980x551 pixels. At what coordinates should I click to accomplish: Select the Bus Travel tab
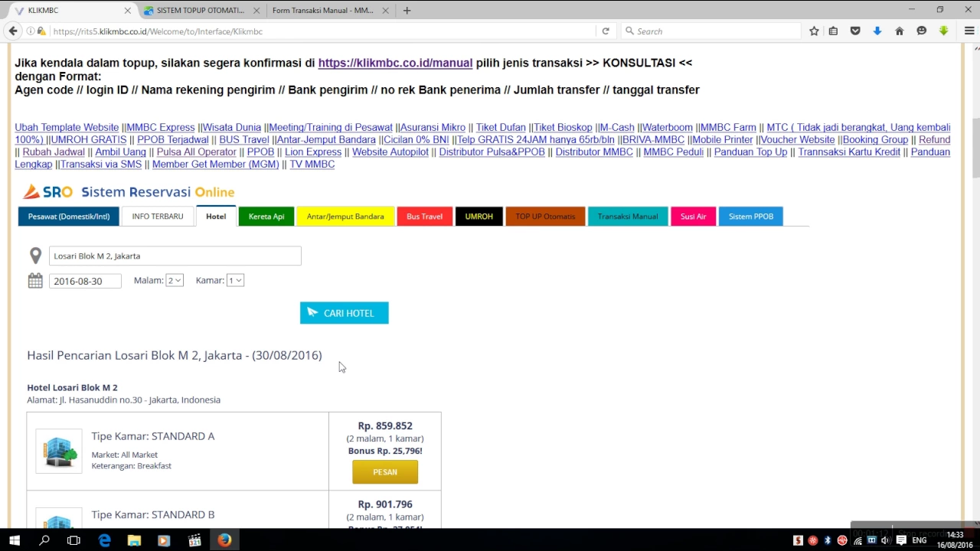425,217
